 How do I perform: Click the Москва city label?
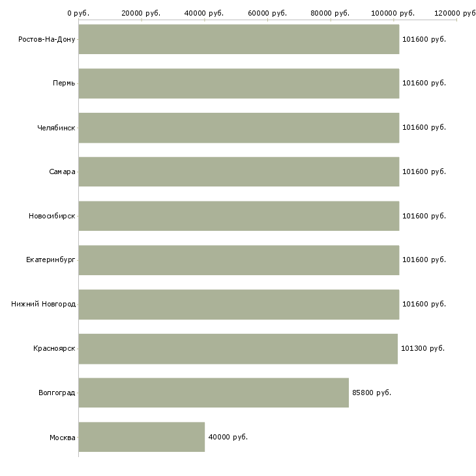tap(63, 437)
